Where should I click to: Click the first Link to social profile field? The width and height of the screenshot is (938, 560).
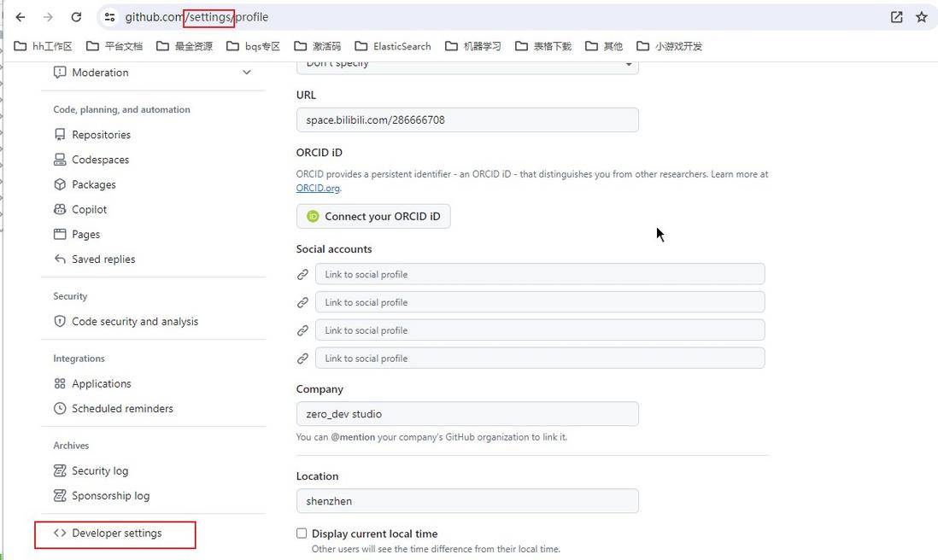pos(540,274)
